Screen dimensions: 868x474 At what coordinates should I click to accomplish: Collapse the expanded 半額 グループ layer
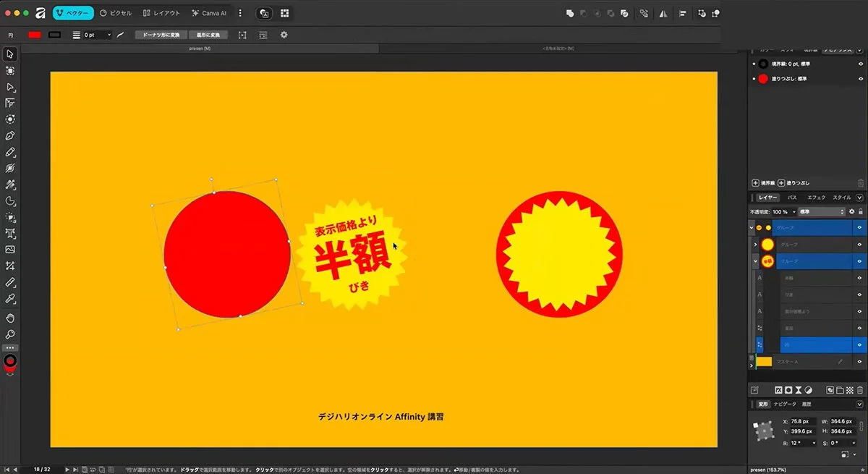tap(757, 260)
